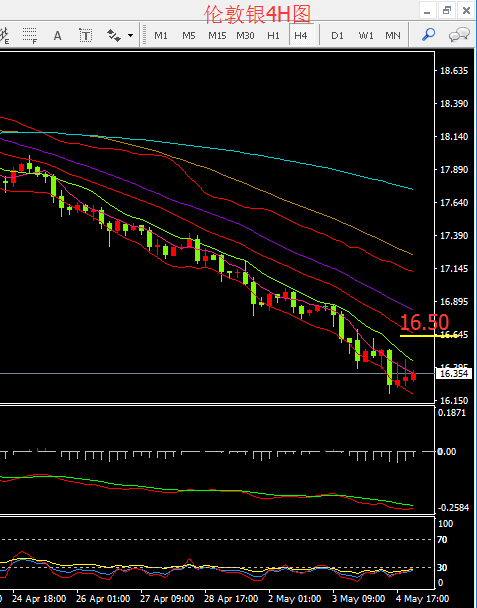The image size is (477, 608).
Task: Open the search magnifier tool
Action: click(428, 35)
